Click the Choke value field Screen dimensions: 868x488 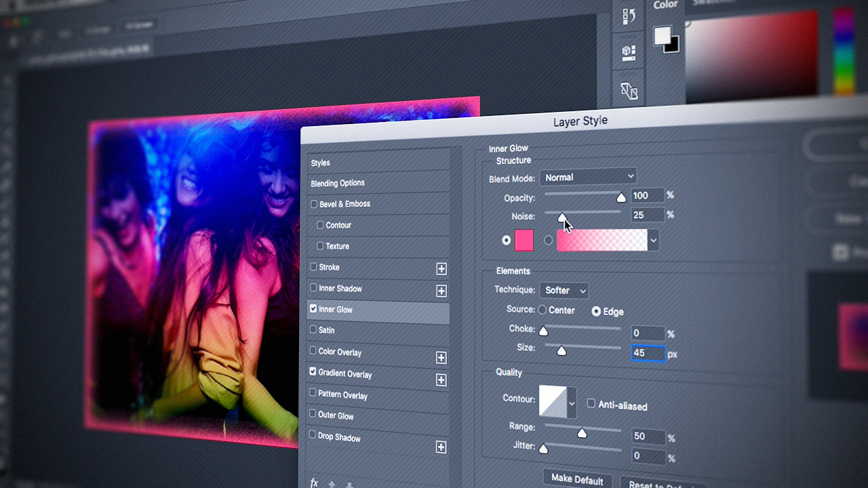(647, 333)
